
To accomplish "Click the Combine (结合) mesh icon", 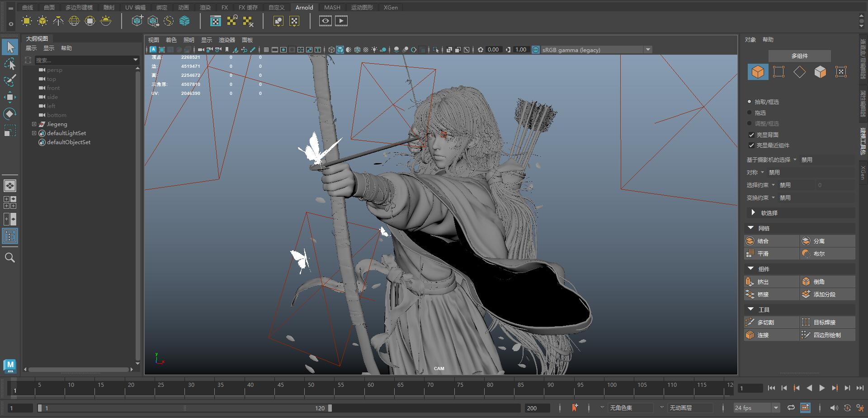I will pyautogui.click(x=750, y=241).
